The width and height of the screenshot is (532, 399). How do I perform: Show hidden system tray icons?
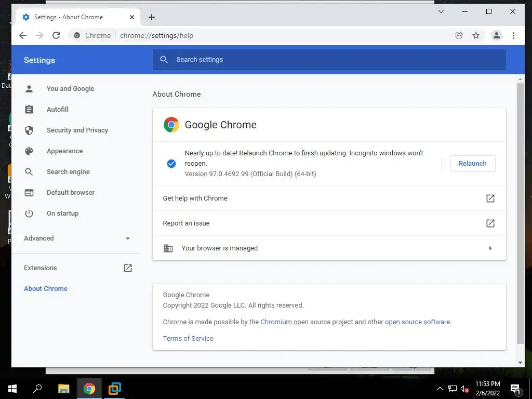(440, 389)
